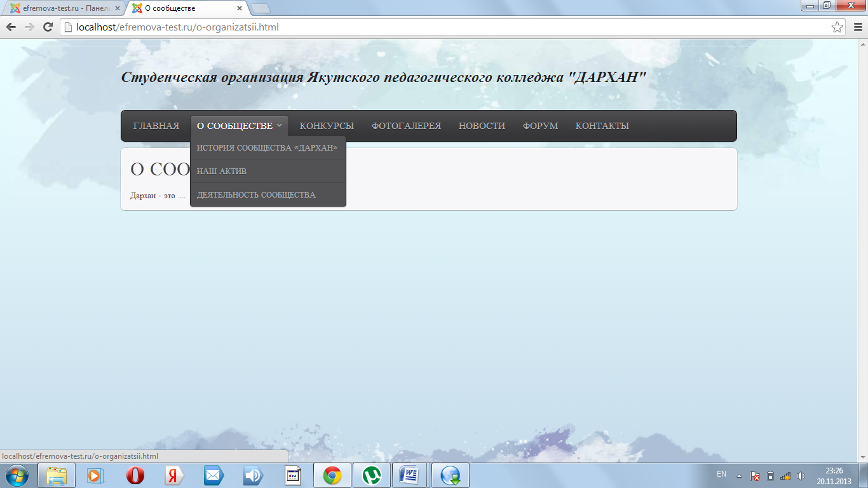Click the speaker application taskbar icon

[x=253, y=475]
